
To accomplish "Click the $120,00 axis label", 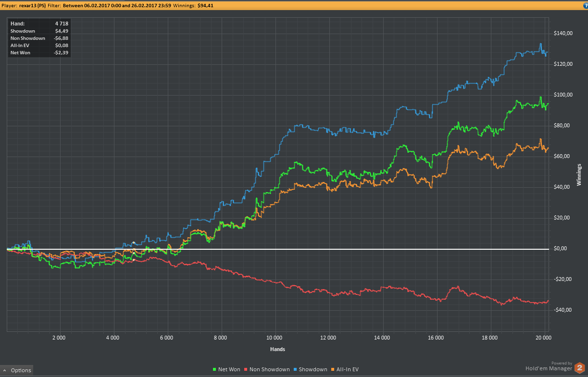I will coord(563,64).
